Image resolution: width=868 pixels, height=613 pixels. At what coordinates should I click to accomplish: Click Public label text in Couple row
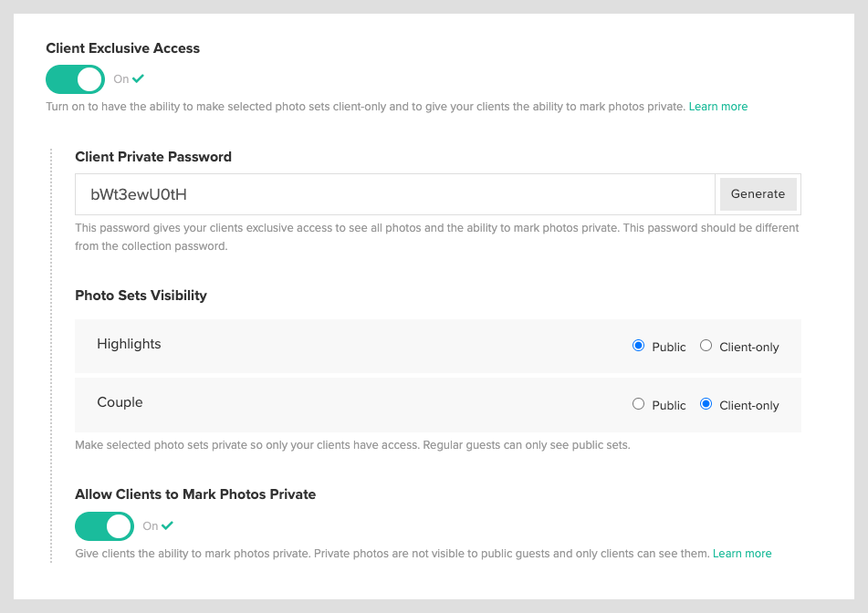click(x=669, y=405)
